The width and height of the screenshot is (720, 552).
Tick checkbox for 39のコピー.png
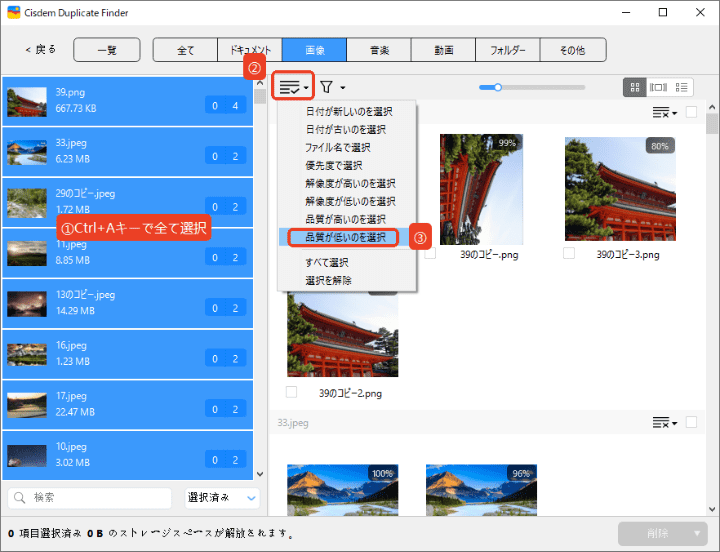pos(430,253)
